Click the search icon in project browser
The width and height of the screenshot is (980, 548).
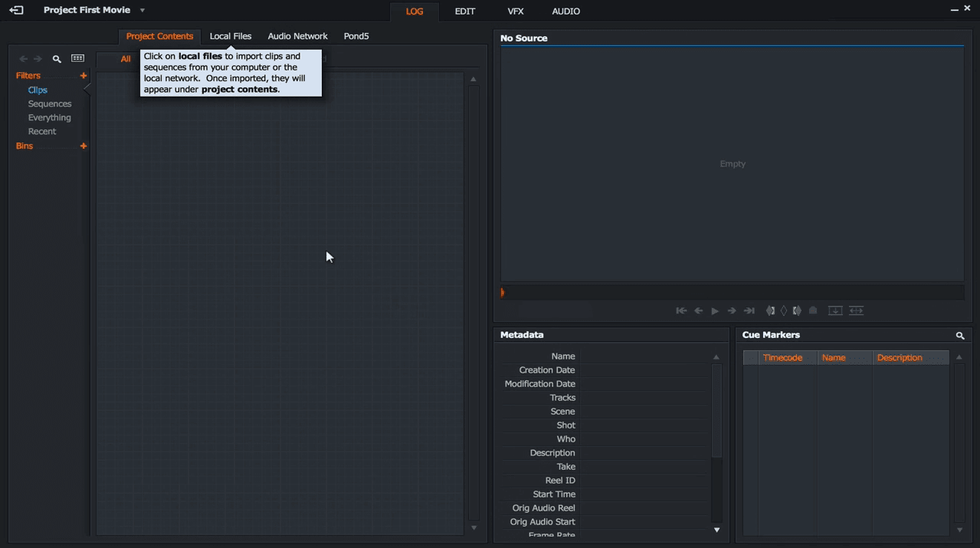tap(57, 59)
